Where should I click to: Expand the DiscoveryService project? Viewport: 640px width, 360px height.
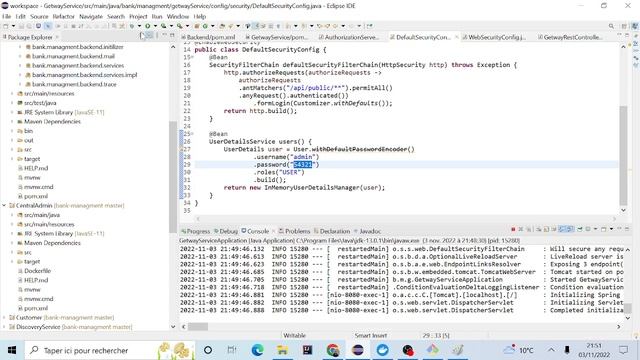tap(4, 327)
